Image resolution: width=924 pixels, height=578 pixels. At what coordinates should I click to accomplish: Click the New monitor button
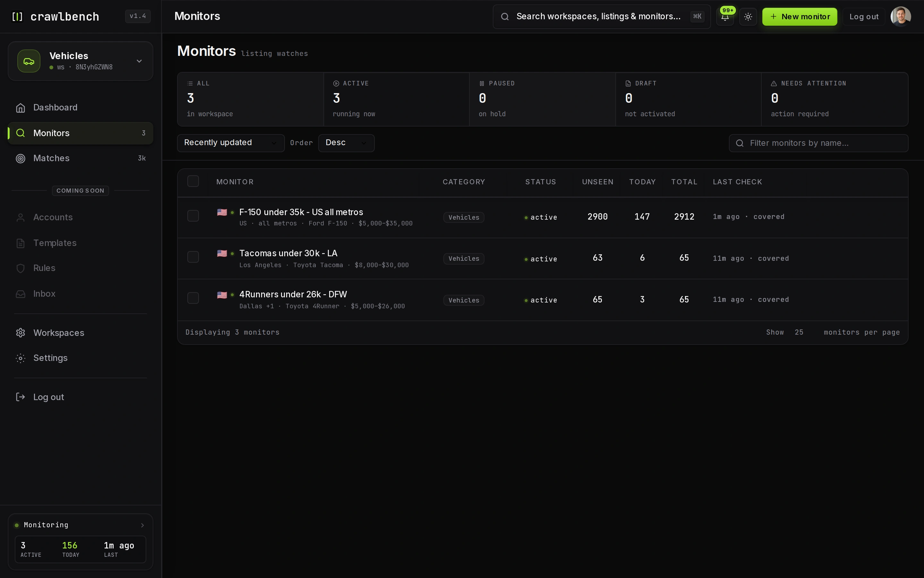(x=800, y=16)
